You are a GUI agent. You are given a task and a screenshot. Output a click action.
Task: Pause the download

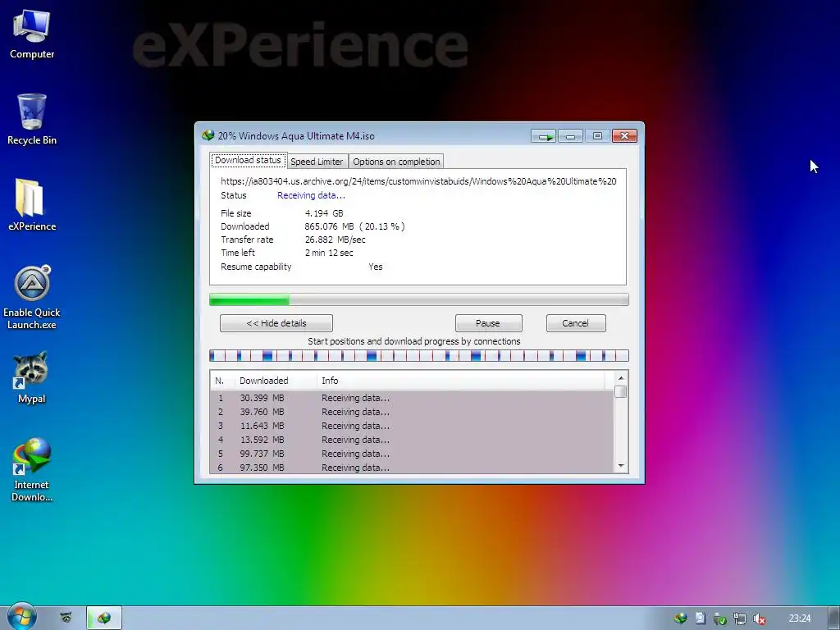click(x=488, y=323)
